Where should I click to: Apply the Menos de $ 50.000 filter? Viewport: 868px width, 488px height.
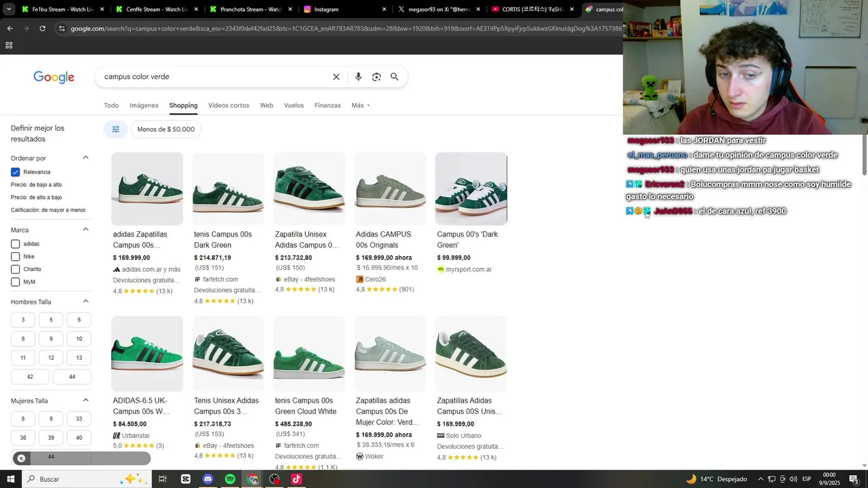(x=165, y=129)
